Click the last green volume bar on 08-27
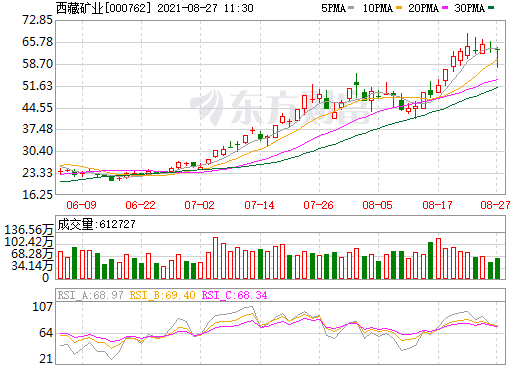The image size is (520, 365). pyautogui.click(x=497, y=268)
